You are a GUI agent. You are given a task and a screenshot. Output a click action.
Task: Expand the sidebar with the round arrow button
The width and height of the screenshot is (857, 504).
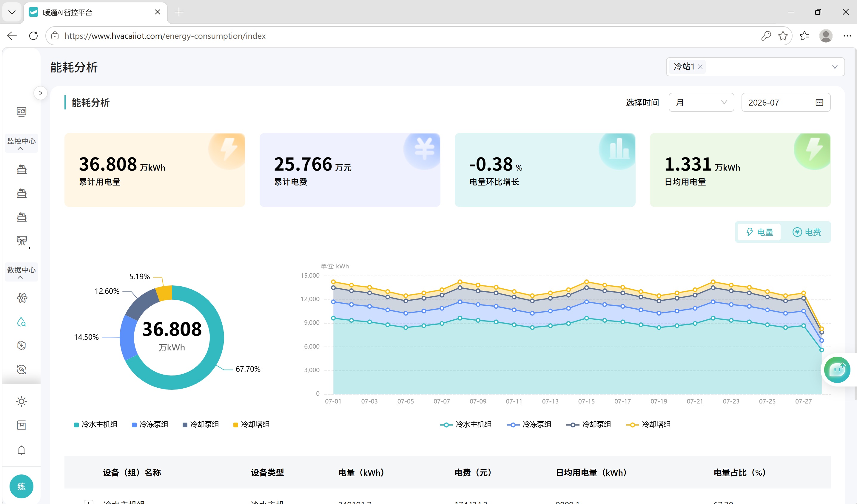(x=41, y=93)
